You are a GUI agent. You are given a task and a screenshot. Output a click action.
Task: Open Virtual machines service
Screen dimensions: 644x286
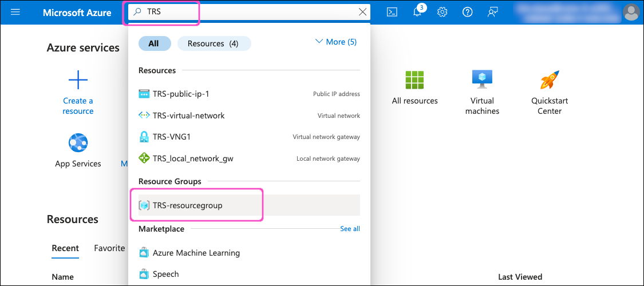pyautogui.click(x=482, y=80)
